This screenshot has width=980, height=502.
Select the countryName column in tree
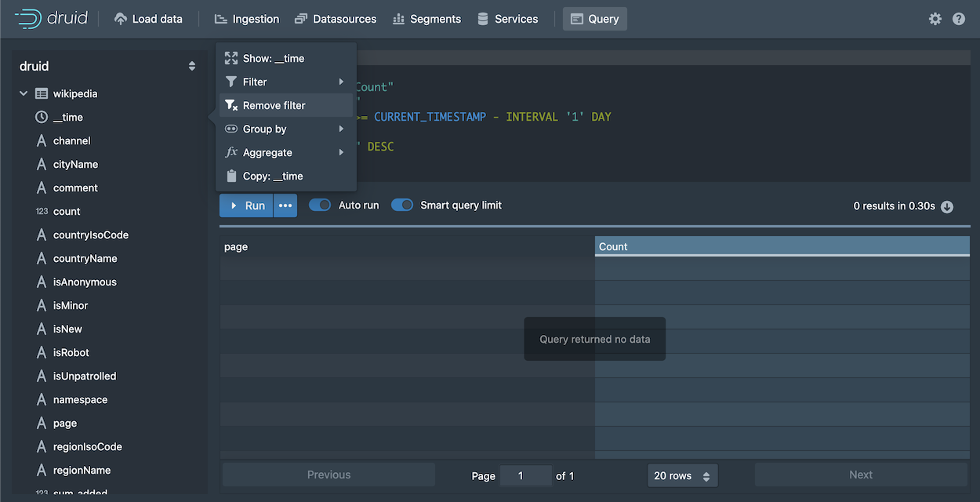point(85,258)
